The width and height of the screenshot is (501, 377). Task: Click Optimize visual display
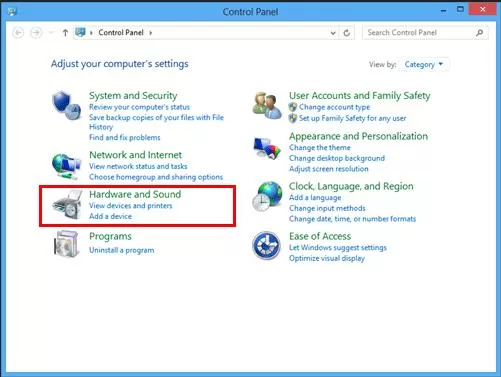tap(327, 258)
